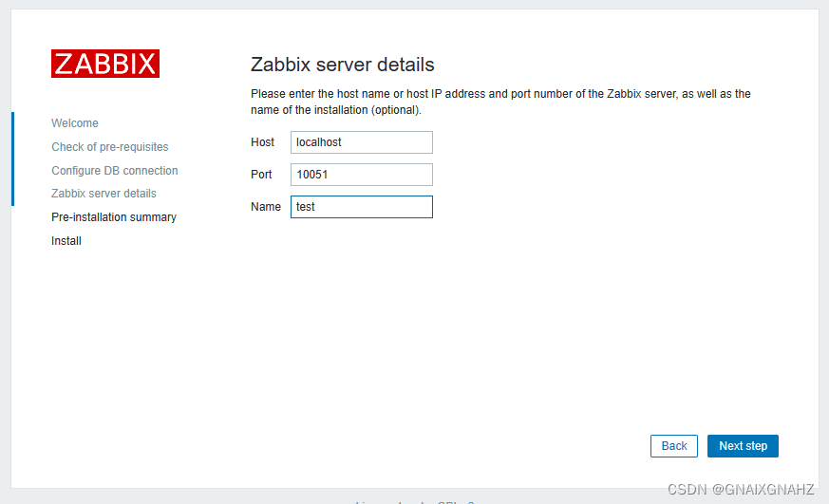Image resolution: width=829 pixels, height=504 pixels.
Task: Click into the Port field
Action: [x=361, y=175]
